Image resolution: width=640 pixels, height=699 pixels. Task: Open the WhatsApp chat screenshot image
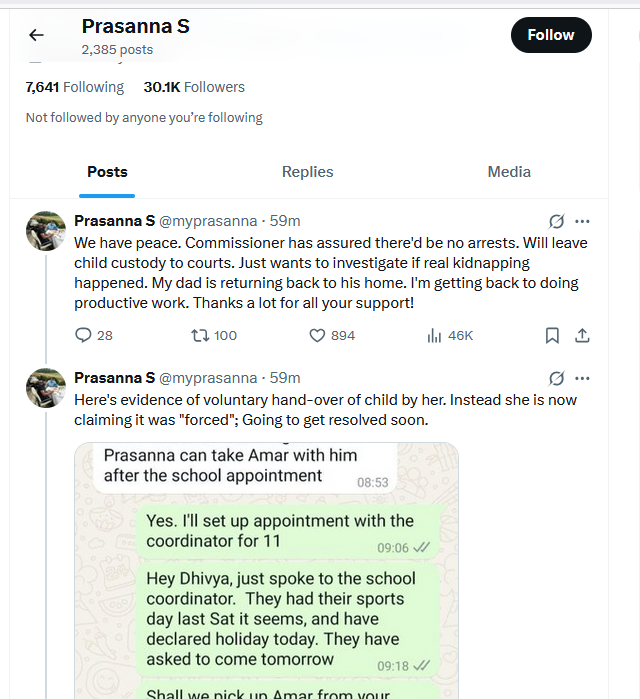click(266, 570)
